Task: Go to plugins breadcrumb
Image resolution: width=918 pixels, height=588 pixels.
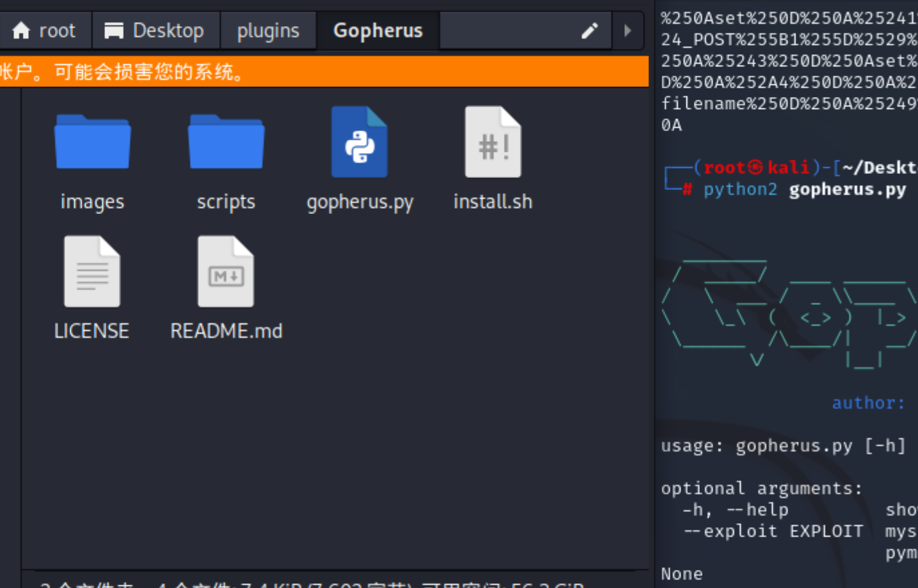Action: pyautogui.click(x=268, y=31)
